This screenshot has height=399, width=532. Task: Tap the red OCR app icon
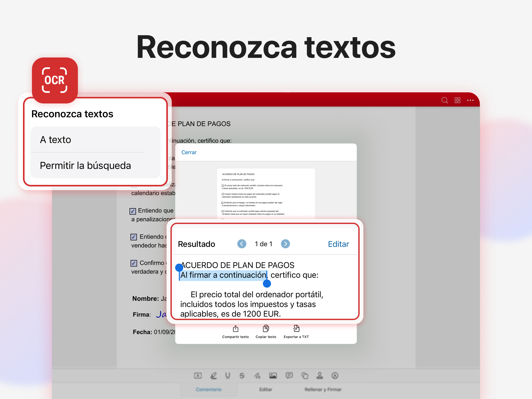coord(55,80)
